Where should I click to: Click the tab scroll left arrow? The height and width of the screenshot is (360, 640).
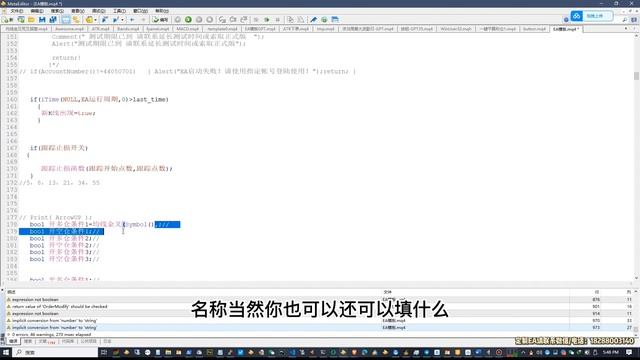tap(626, 29)
